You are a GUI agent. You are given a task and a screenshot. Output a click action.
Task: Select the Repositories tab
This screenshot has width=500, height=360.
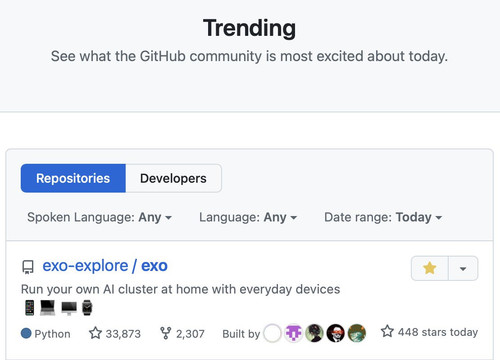pyautogui.click(x=73, y=178)
